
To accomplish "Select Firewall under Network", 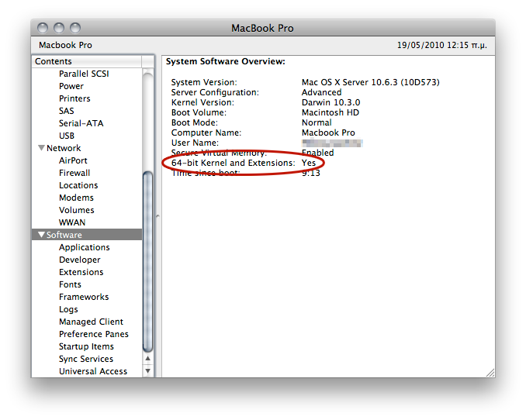I will pos(74,173).
